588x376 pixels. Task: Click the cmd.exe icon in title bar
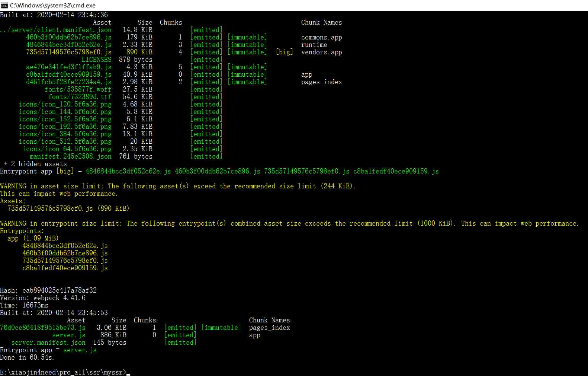[x=4, y=5]
